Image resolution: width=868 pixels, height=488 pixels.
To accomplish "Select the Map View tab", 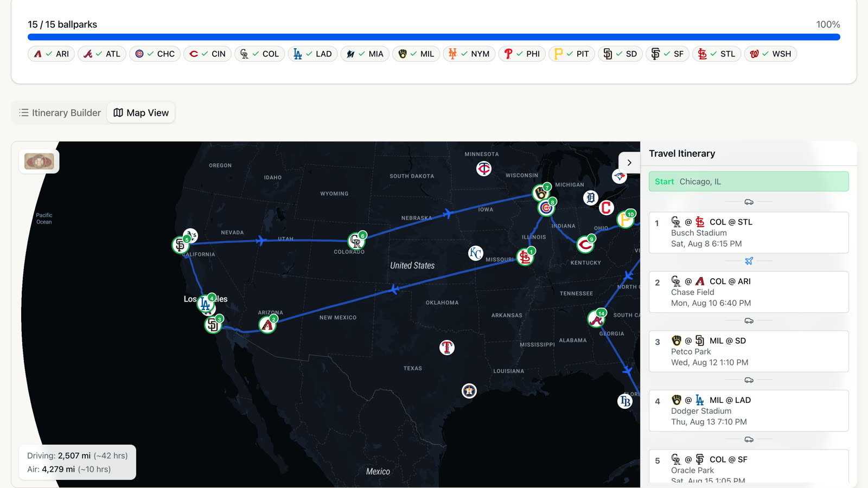I will [x=141, y=113].
